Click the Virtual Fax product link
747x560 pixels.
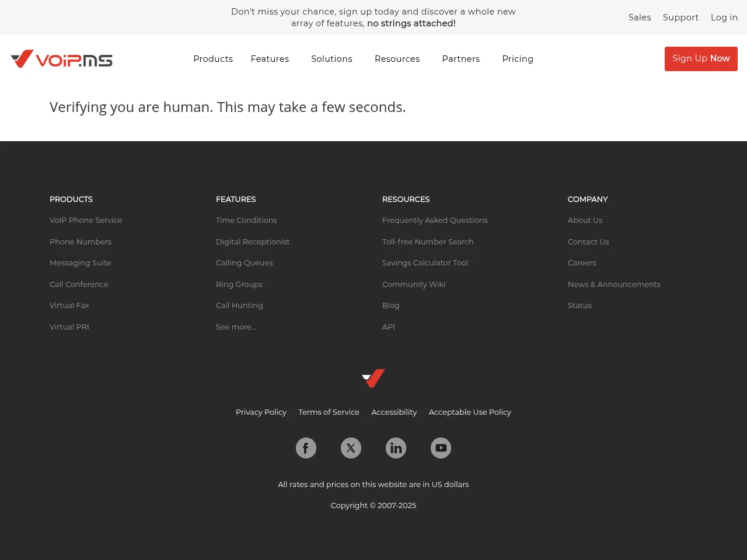pyautogui.click(x=69, y=305)
